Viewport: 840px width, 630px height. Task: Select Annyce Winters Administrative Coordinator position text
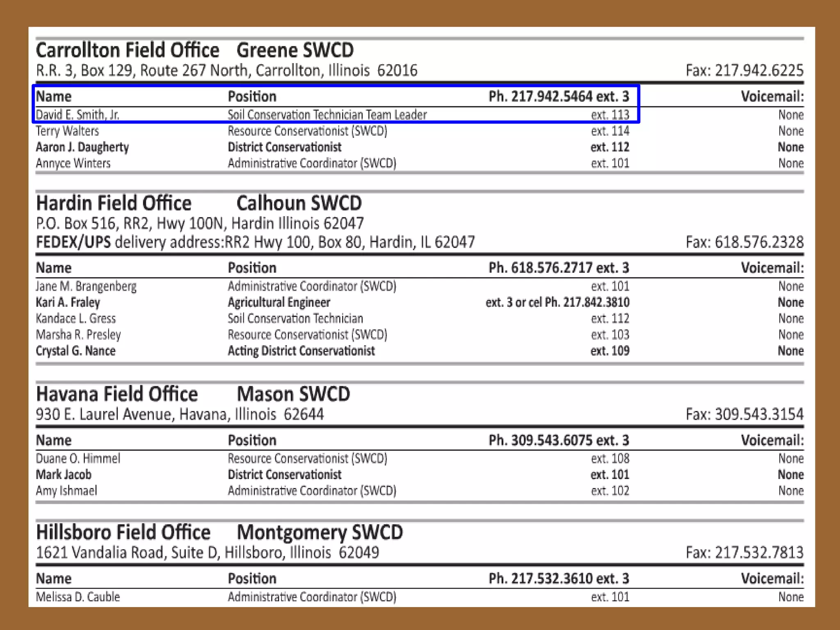tap(312, 163)
